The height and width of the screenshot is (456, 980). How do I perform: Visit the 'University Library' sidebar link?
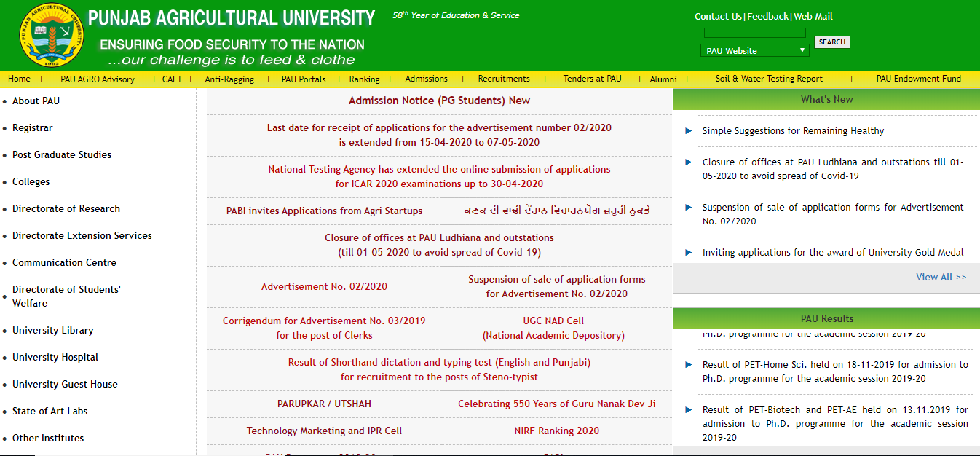(x=52, y=330)
